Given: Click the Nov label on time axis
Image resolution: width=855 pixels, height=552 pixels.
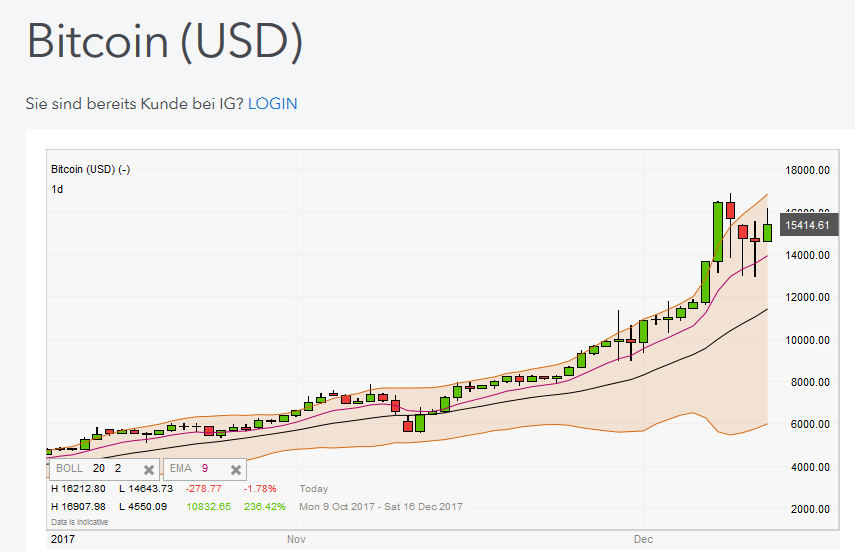Looking at the screenshot, I should pyautogui.click(x=296, y=539).
